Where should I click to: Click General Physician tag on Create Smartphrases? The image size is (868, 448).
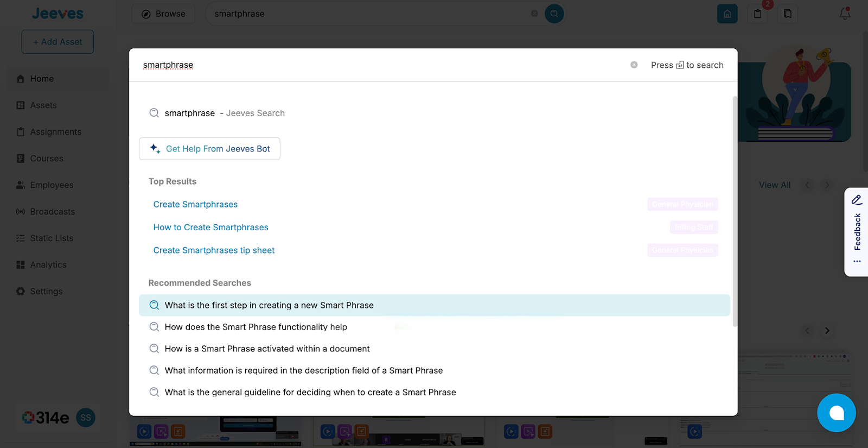point(682,204)
